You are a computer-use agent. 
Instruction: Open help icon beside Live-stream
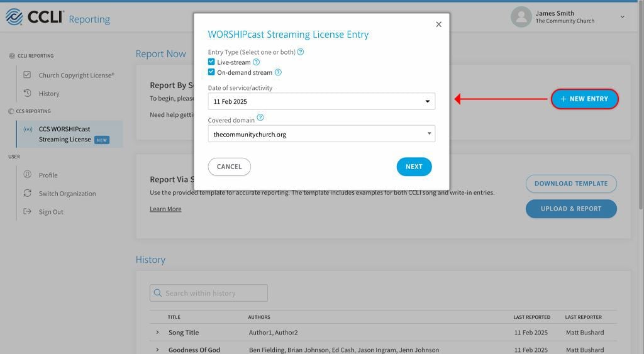pyautogui.click(x=256, y=62)
